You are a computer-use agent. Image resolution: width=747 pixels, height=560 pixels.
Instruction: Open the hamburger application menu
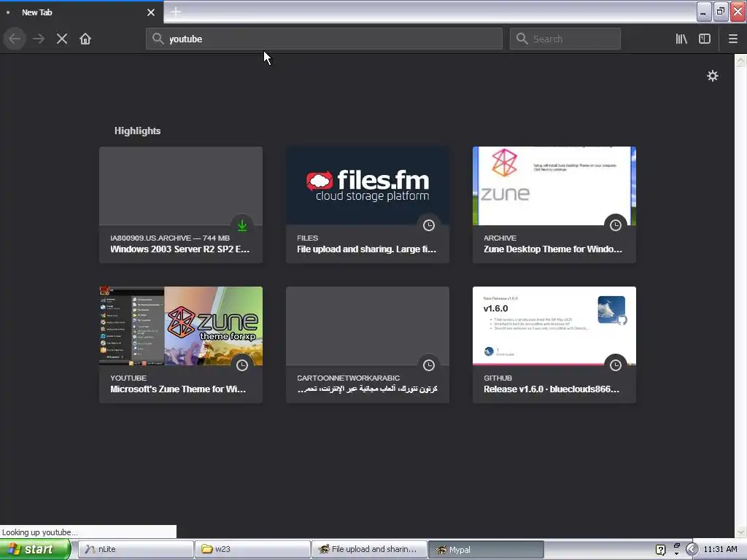[x=732, y=39]
